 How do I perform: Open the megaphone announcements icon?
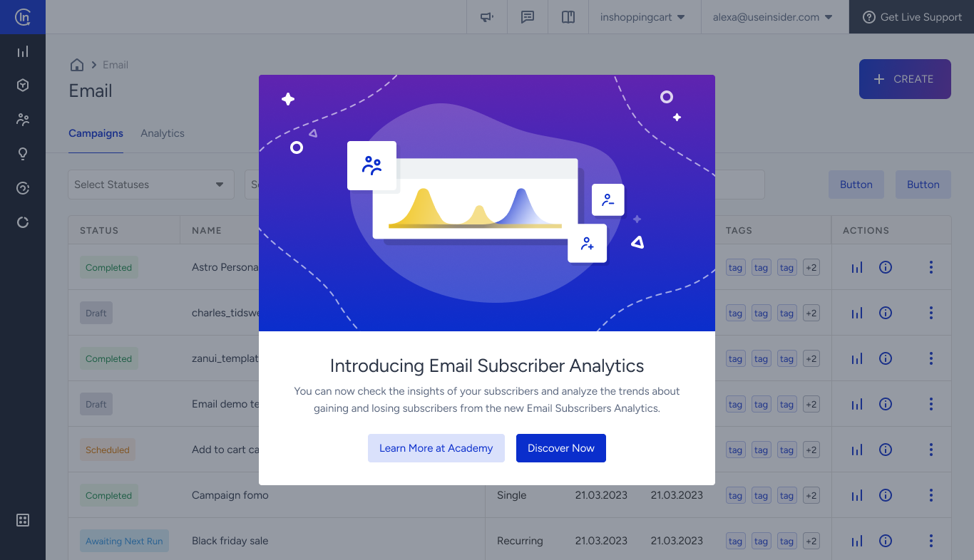pos(487,17)
